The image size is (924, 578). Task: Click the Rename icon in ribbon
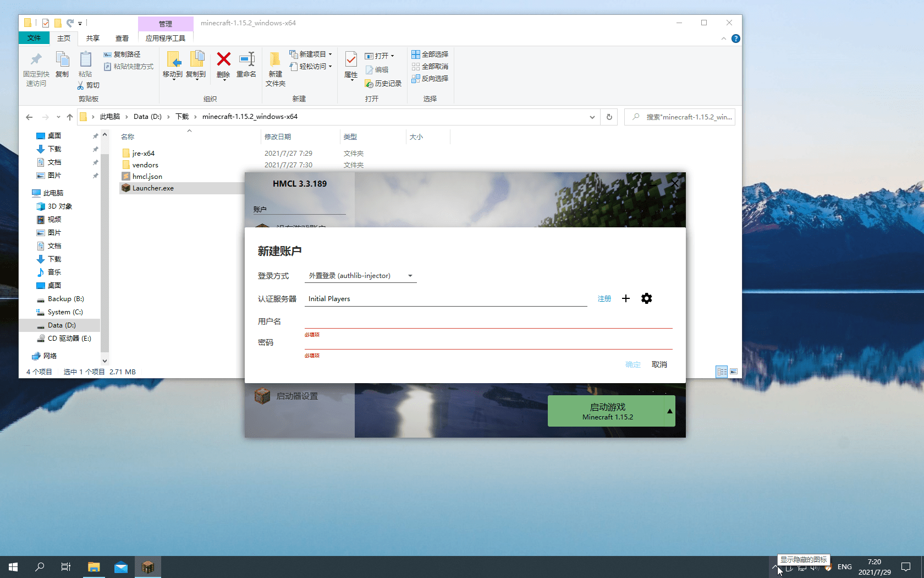246,59
